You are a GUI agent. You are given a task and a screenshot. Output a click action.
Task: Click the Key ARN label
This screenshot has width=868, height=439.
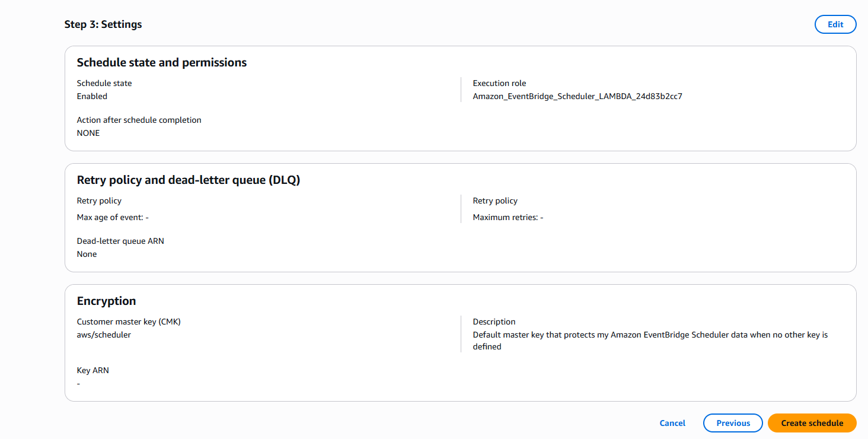point(93,370)
